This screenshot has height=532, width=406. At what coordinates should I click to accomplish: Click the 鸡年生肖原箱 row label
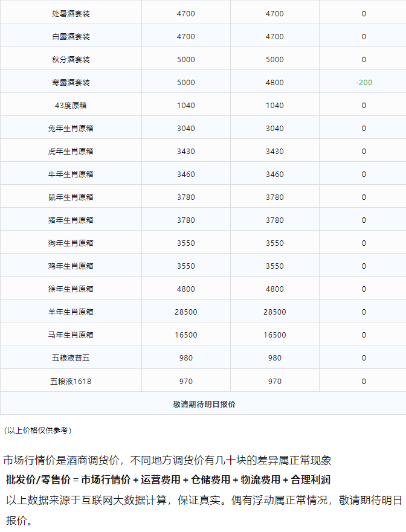pos(71,266)
